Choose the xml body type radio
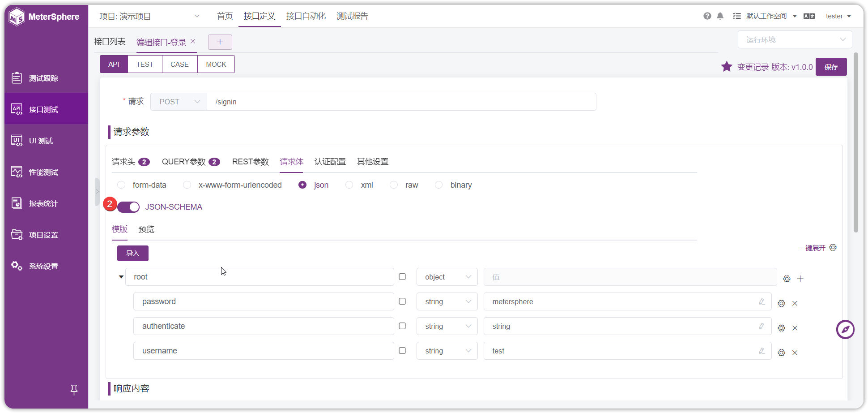Screen dimensions: 868x413 (349, 185)
